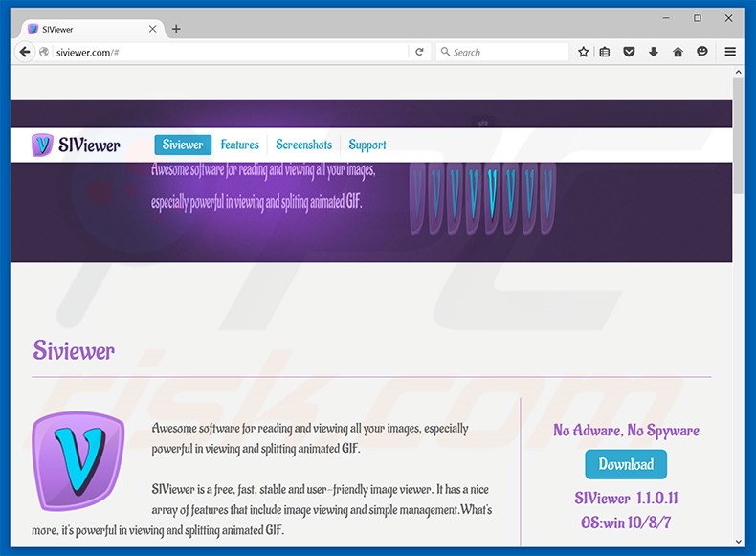Screen dimensions: 756x556
Task: Open the Pocket icon in toolbar
Action: pyautogui.click(x=629, y=52)
